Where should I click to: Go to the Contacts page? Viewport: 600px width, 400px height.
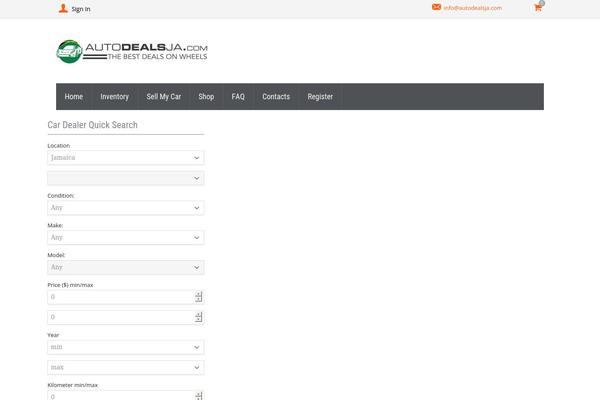pyautogui.click(x=276, y=96)
